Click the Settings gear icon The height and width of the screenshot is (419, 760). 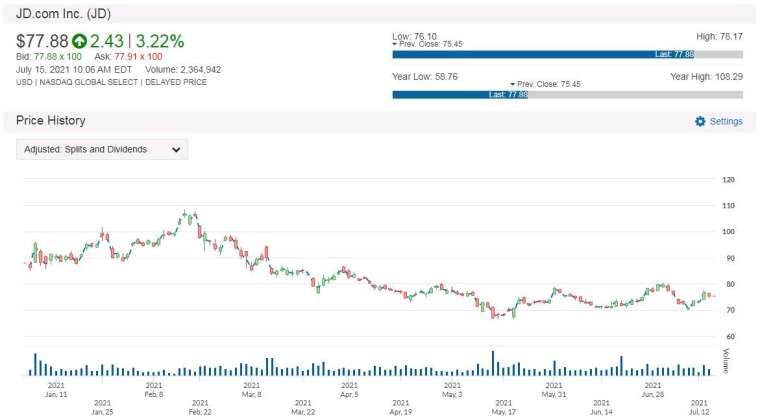click(x=700, y=121)
